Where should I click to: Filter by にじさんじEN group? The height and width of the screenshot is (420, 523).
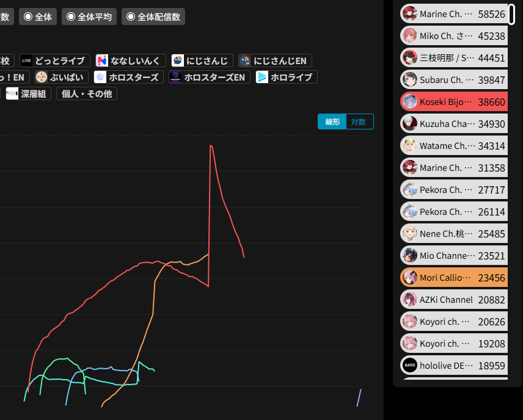click(275, 60)
